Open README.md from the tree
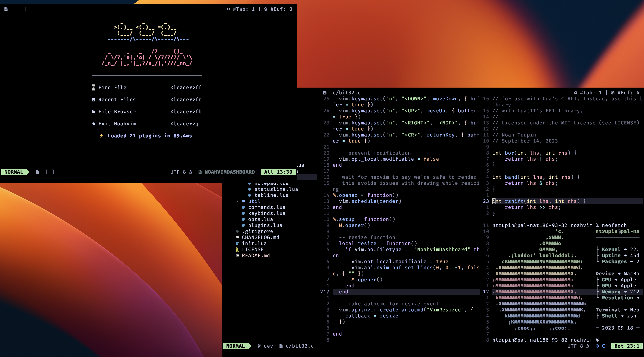The image size is (644, 357). [x=256, y=255]
